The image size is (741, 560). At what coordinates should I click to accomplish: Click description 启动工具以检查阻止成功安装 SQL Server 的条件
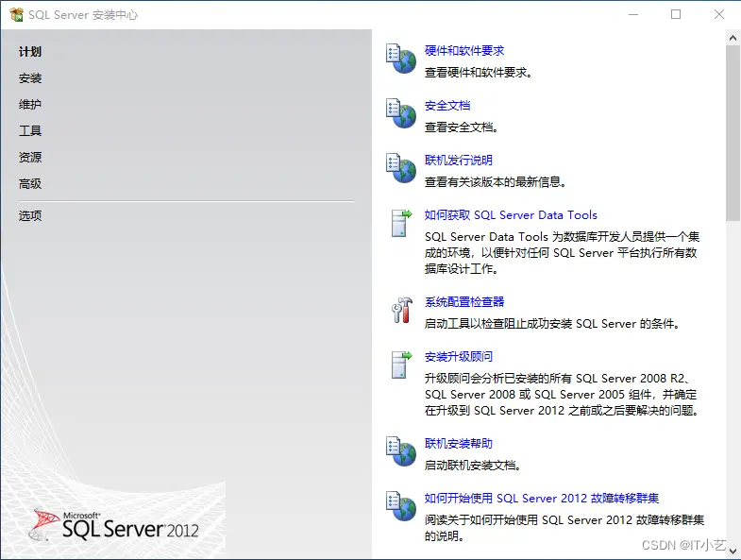[552, 324]
